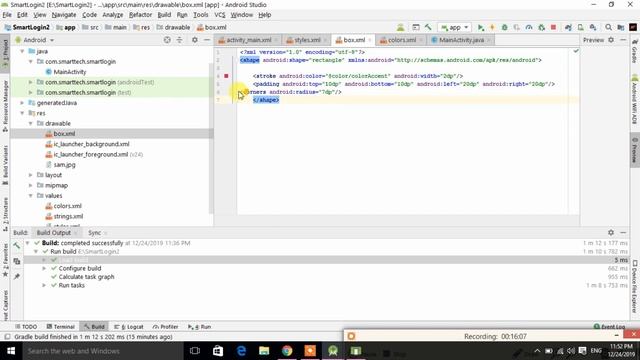Collapse the java folder arrow
Screen dimensions: 640x360
point(22,51)
